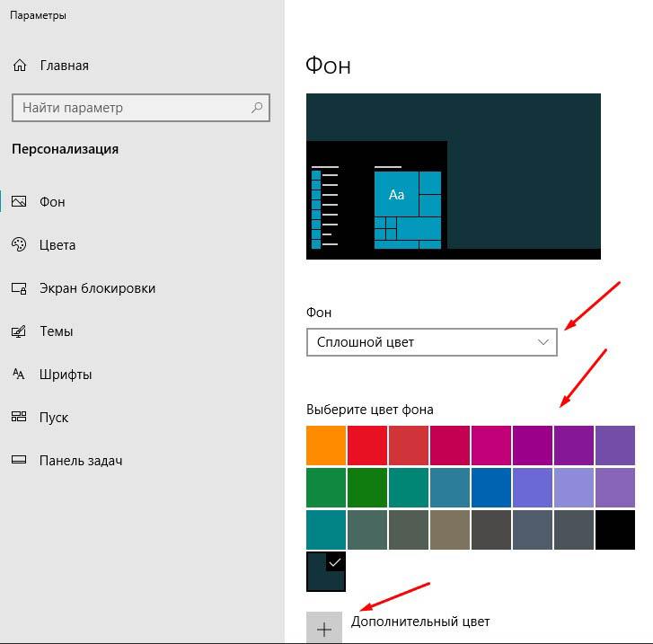This screenshot has width=653, height=644.
Task: Choose the last swatch in first row
Action: pos(615,446)
